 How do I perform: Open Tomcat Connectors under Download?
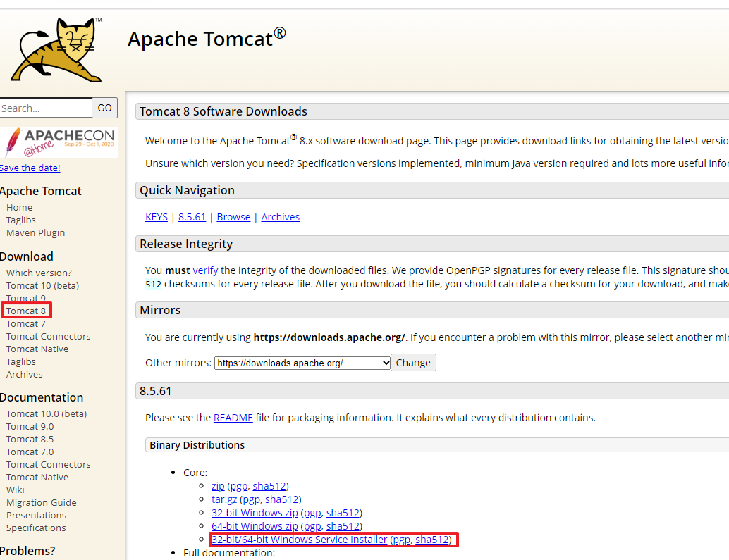pos(49,336)
